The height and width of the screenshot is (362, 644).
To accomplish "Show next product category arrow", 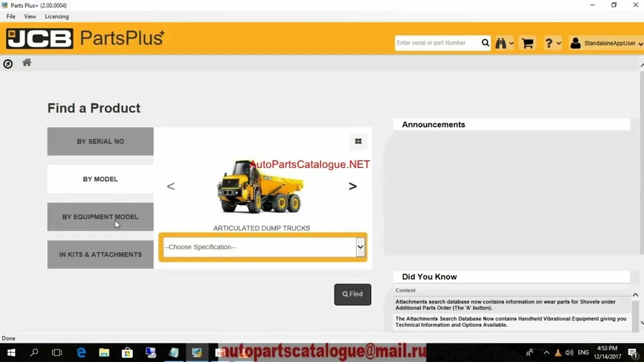I will point(353,186).
